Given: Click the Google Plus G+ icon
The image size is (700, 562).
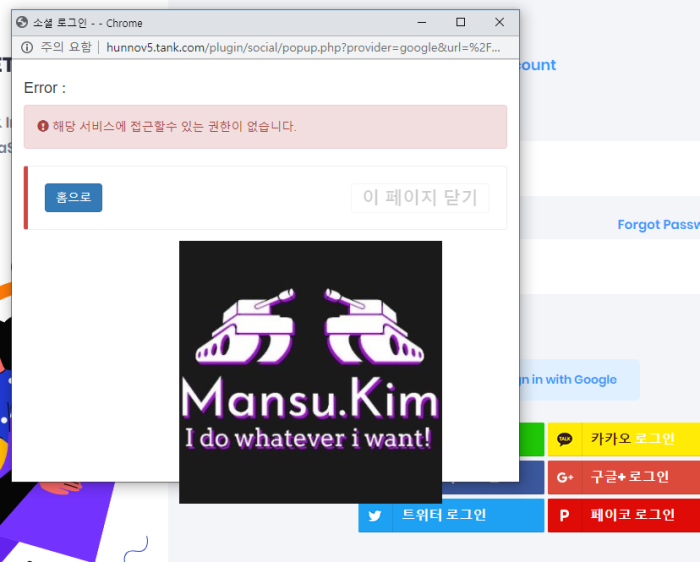Looking at the screenshot, I should pos(565,477).
